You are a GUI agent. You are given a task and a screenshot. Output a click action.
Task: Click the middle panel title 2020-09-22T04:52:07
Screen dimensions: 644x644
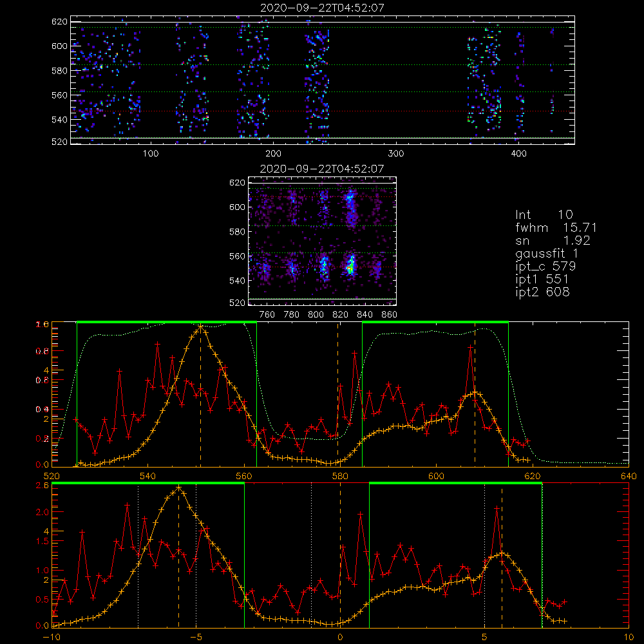pyautogui.click(x=323, y=168)
